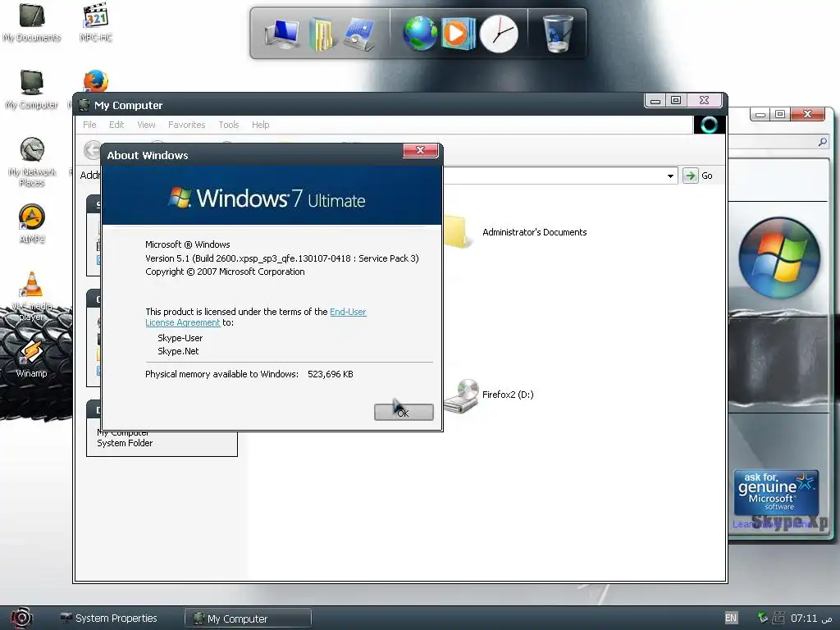The height and width of the screenshot is (630, 840).
Task: Click System Folder details text
Action: click(x=125, y=443)
